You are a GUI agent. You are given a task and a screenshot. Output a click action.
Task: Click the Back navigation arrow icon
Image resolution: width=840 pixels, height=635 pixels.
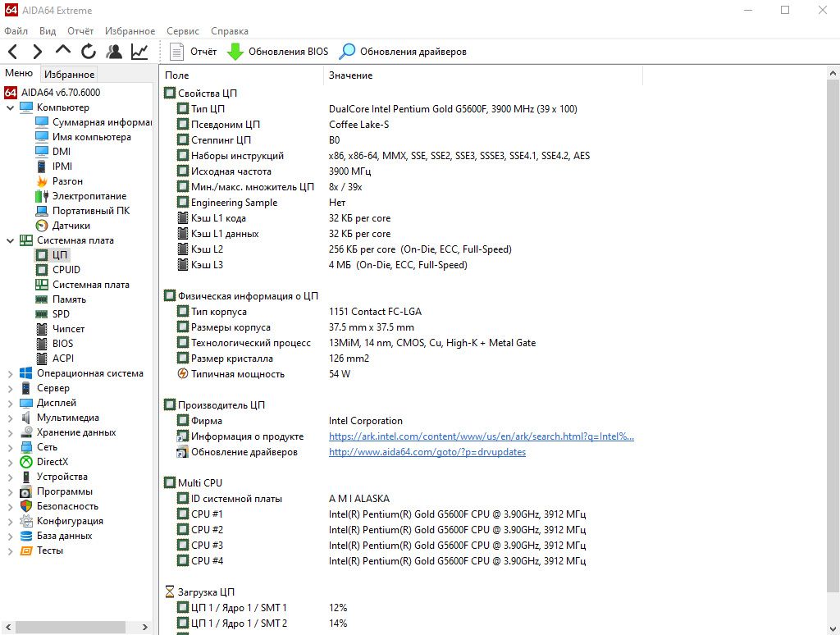[x=13, y=52]
